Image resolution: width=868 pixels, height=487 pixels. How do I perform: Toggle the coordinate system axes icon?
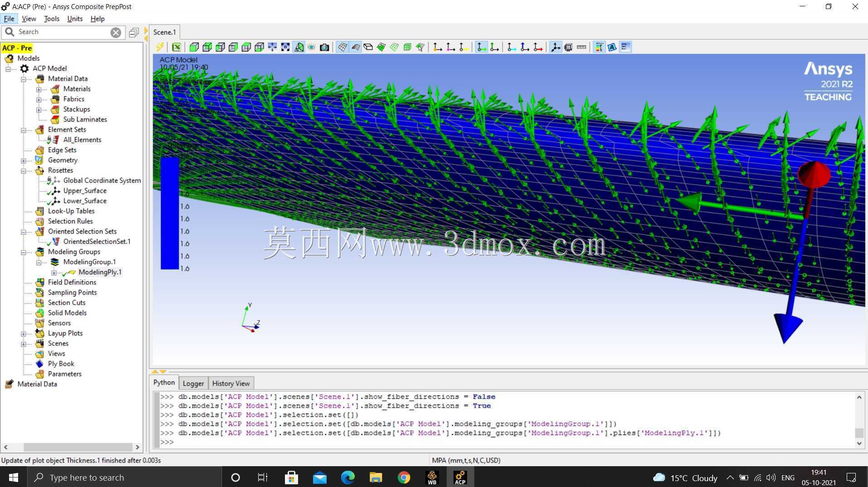555,47
